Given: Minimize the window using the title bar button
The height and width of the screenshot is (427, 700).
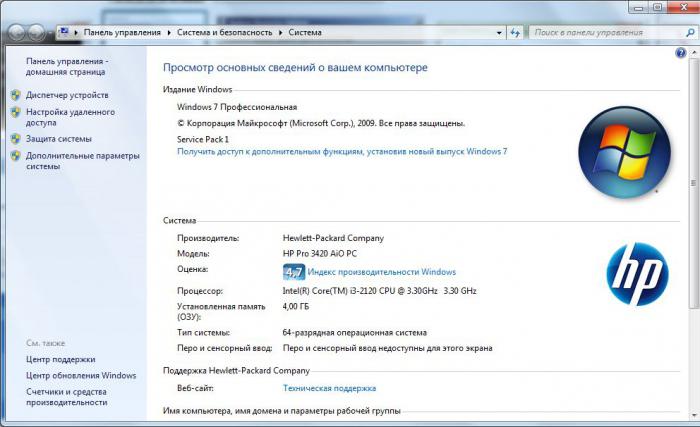Looking at the screenshot, I should point(639,7).
